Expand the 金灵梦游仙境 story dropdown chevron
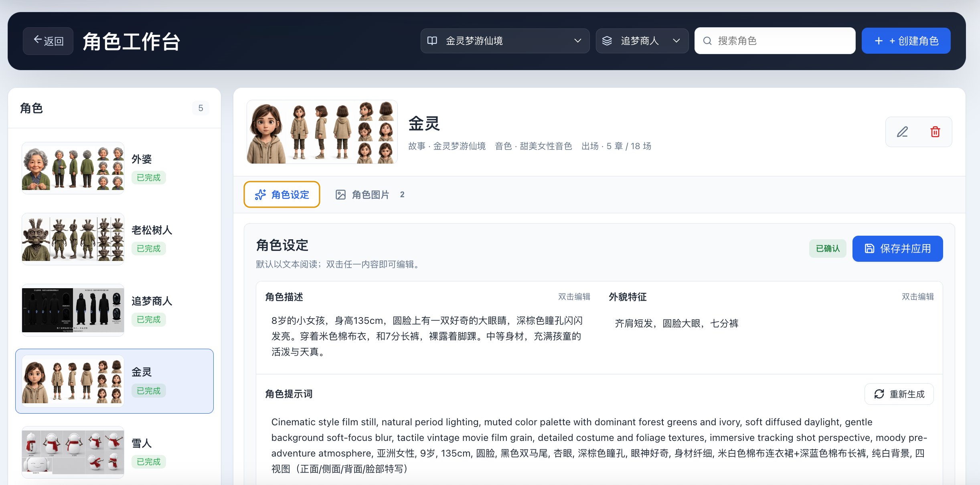The width and height of the screenshot is (980, 485). pyautogui.click(x=578, y=40)
